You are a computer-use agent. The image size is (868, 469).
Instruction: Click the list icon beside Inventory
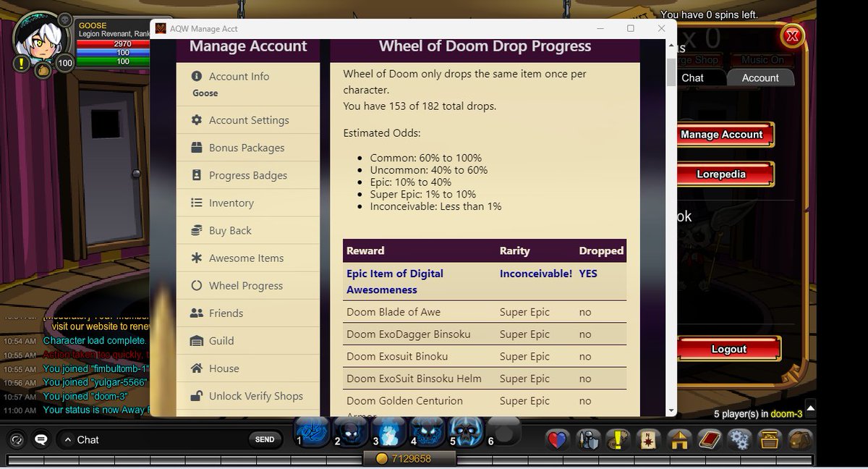coord(196,203)
